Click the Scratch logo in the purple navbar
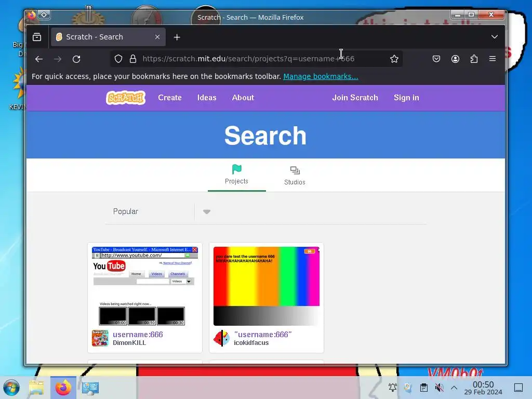 point(126,98)
